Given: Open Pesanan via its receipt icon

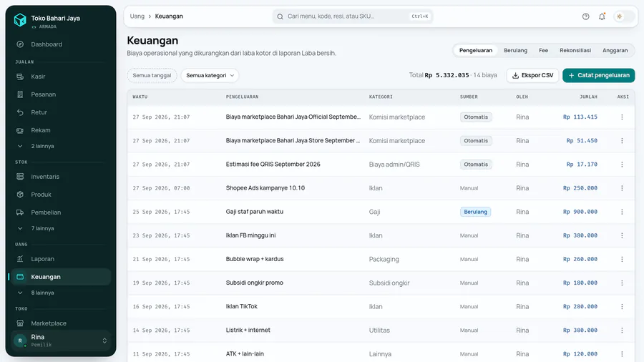Looking at the screenshot, I should coord(20,94).
